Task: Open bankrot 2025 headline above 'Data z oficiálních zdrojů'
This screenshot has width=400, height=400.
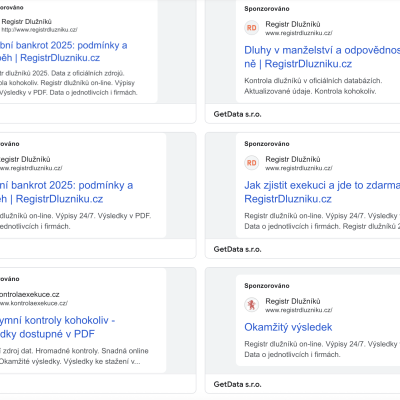Action: [x=63, y=51]
